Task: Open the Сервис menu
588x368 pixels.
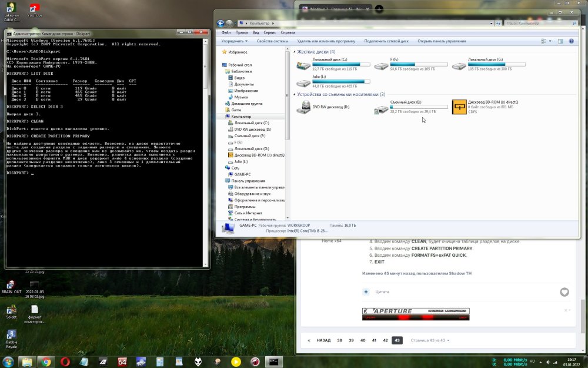Action: coord(269,32)
